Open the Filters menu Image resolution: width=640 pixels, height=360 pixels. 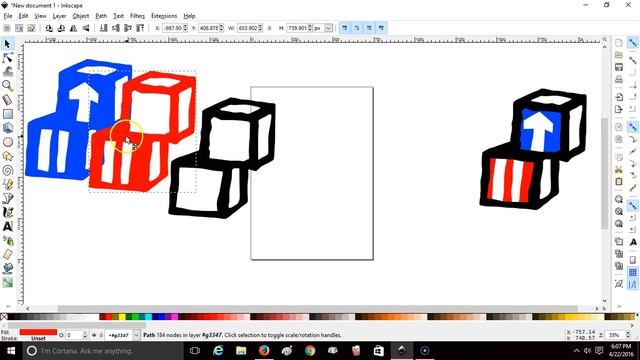[x=137, y=16]
